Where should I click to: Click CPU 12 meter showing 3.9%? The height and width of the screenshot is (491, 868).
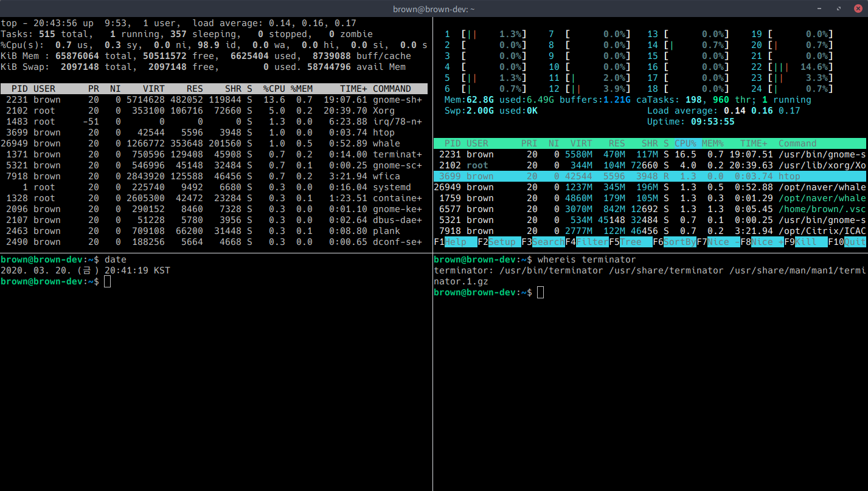pyautogui.click(x=589, y=89)
